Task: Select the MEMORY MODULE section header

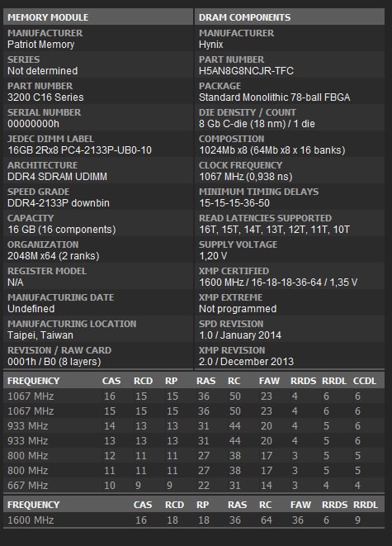Action: pyautogui.click(x=97, y=17)
